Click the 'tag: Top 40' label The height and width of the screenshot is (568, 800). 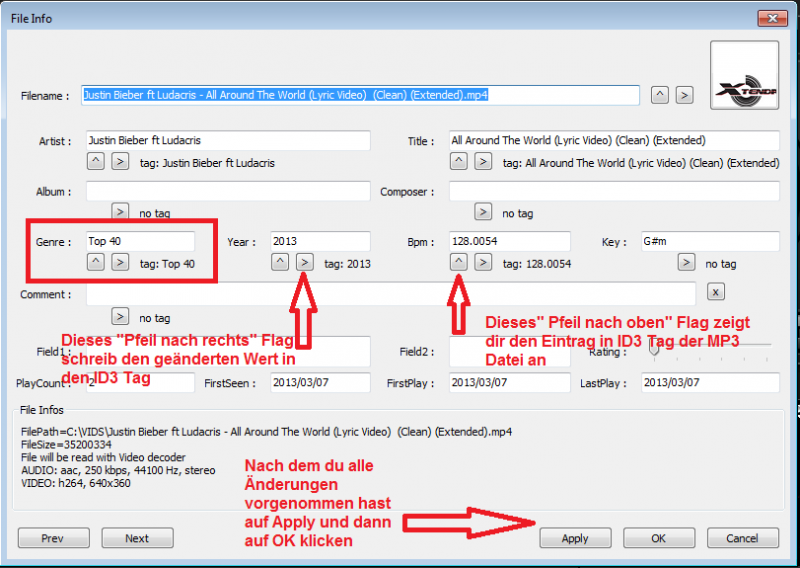(167, 264)
